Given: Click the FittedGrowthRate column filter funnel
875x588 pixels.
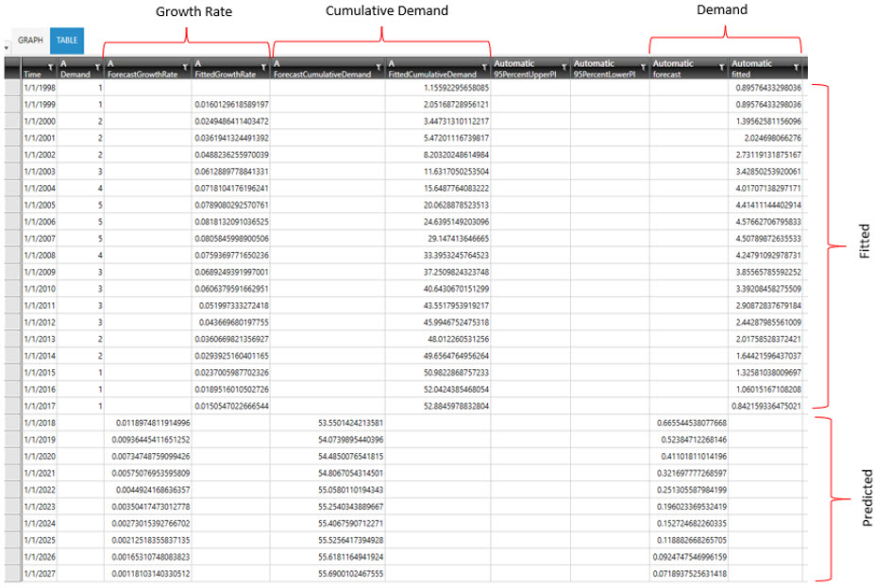Looking at the screenshot, I should point(264,67).
